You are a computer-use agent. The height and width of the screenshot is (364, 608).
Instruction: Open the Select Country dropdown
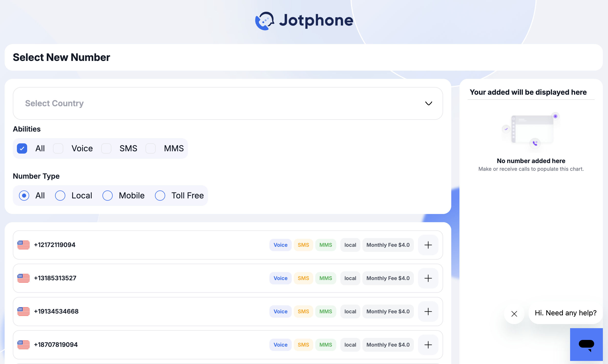tap(228, 103)
